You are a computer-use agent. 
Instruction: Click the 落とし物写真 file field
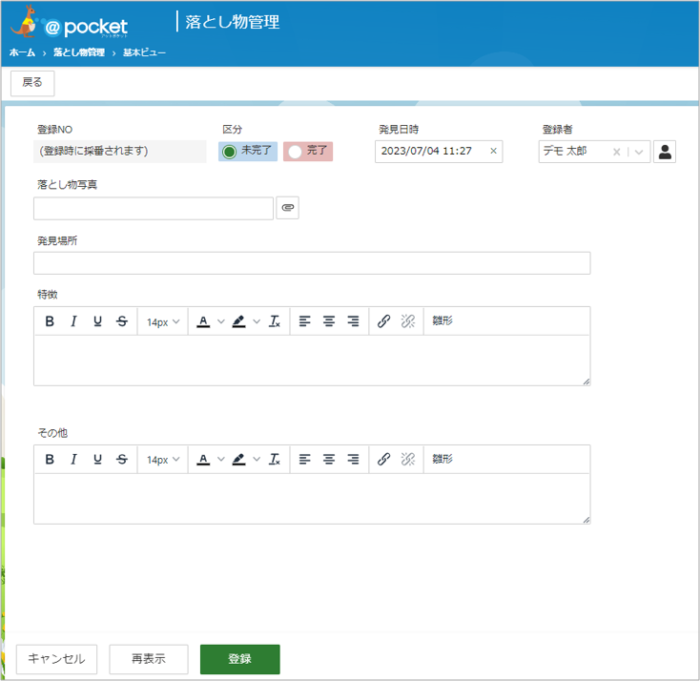point(153,208)
